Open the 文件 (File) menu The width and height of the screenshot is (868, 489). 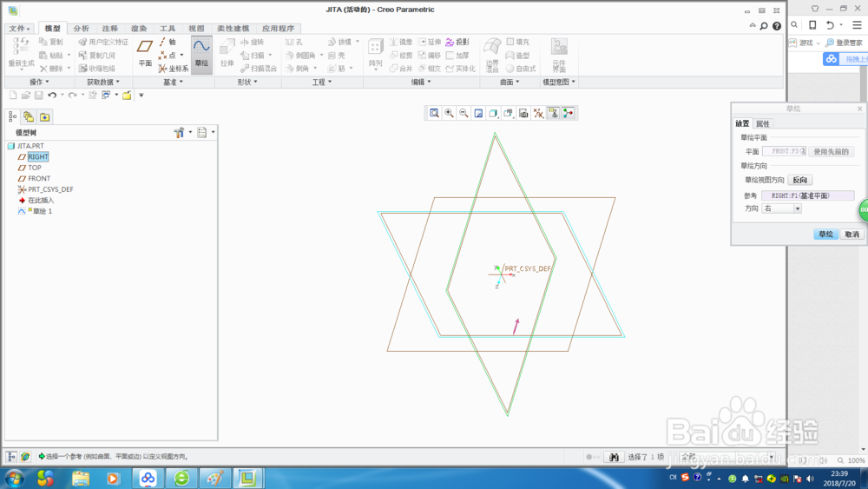coord(19,29)
